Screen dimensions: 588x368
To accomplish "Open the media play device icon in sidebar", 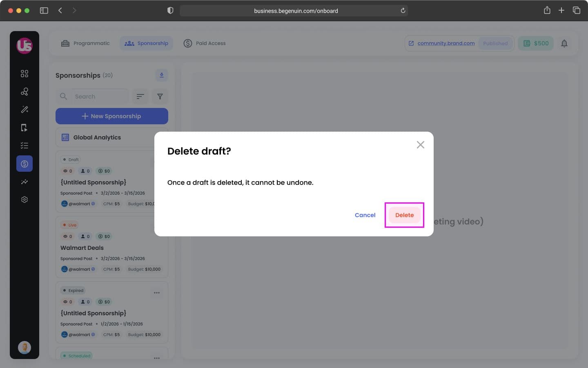I will (24, 128).
